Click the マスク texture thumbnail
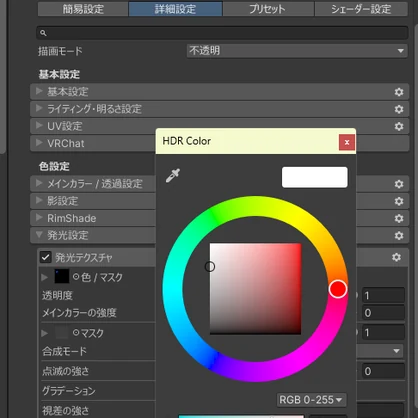The image size is (418, 418). pyautogui.click(x=62, y=332)
